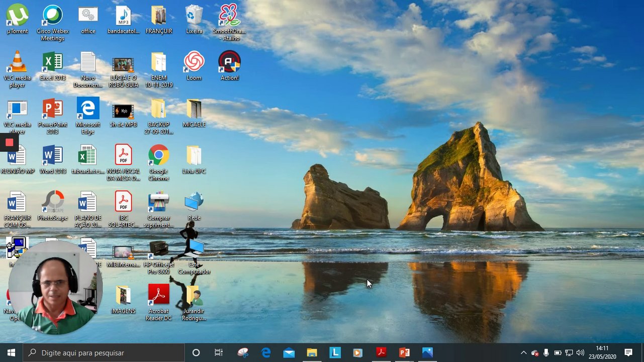Open the OneDrive tray icon with red X

pos(535,353)
